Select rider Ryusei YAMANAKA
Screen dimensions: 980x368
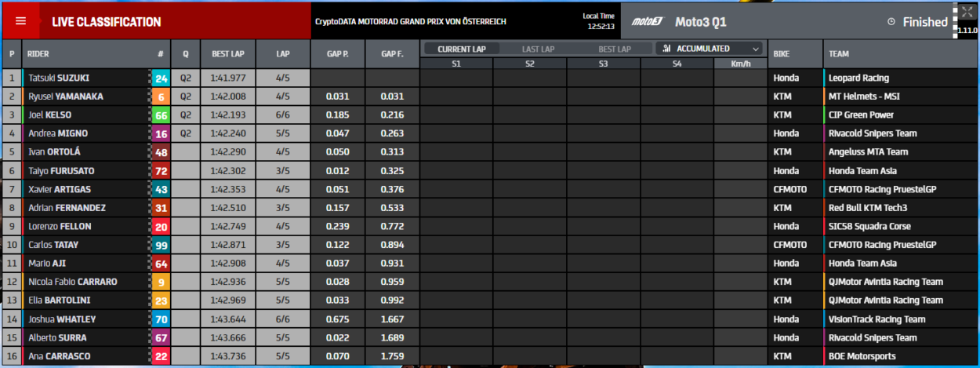pos(66,97)
